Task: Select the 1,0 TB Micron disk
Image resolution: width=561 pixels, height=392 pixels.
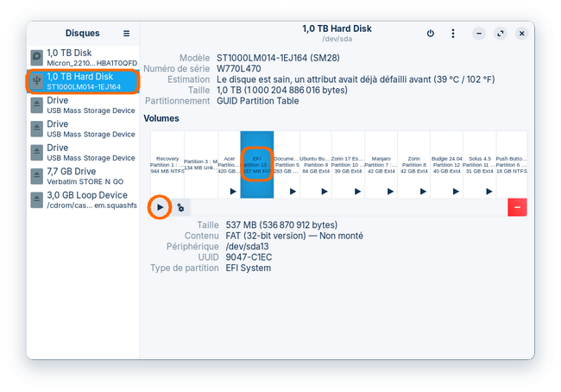Action: pyautogui.click(x=83, y=58)
